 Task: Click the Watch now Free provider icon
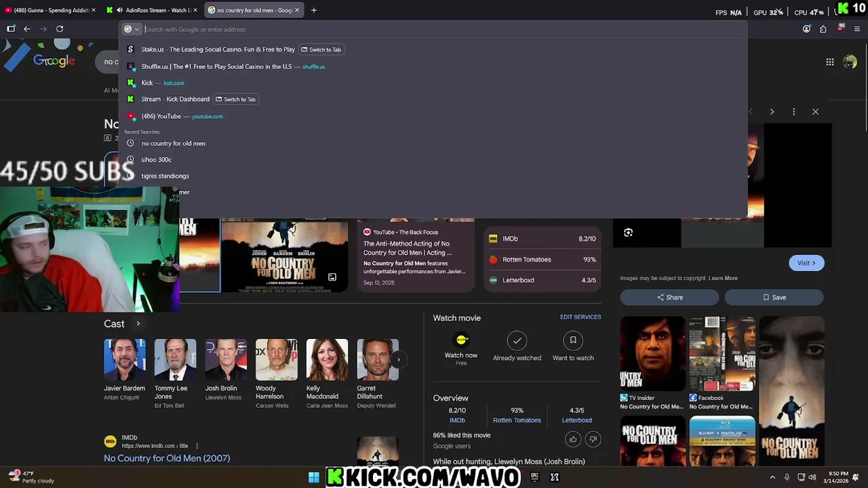tap(461, 340)
